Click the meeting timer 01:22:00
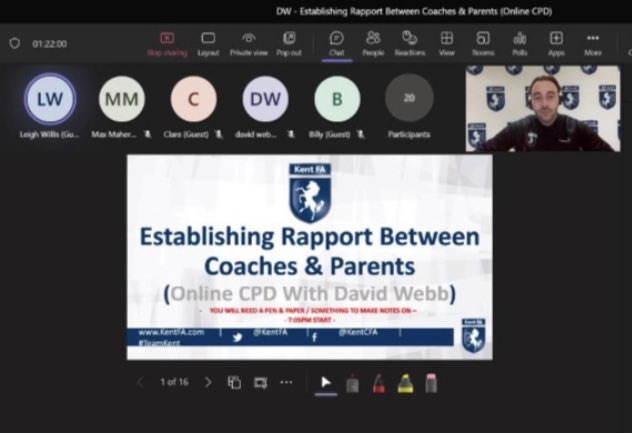This screenshot has width=632, height=434. pyautogui.click(x=49, y=44)
